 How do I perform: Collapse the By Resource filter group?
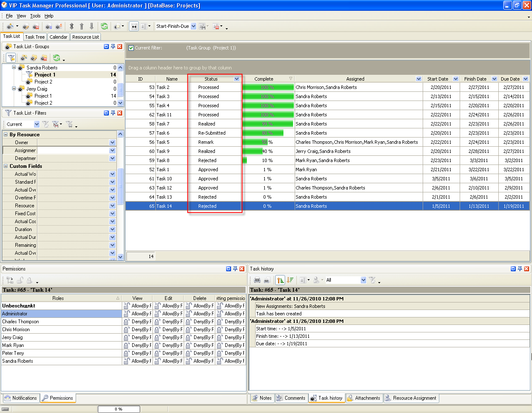pyautogui.click(x=6, y=135)
